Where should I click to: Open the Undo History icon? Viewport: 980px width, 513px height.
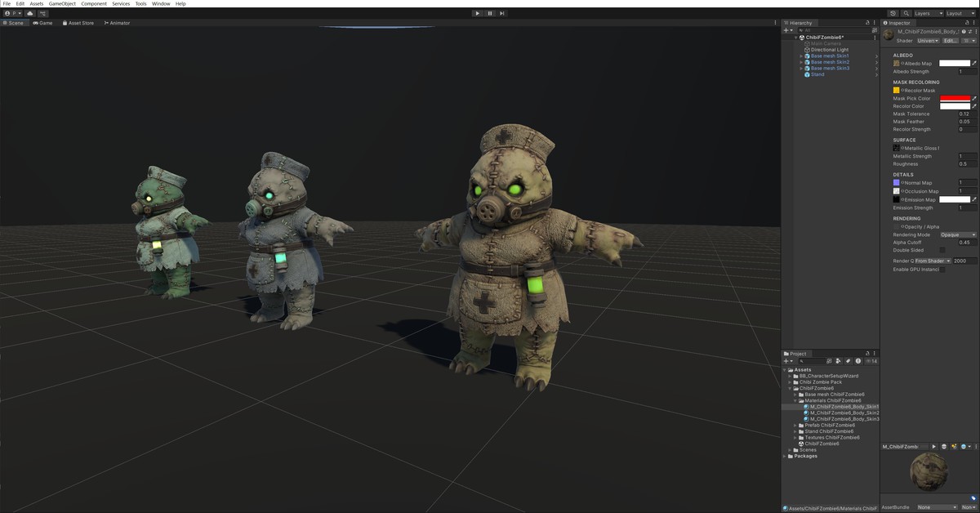tap(893, 13)
